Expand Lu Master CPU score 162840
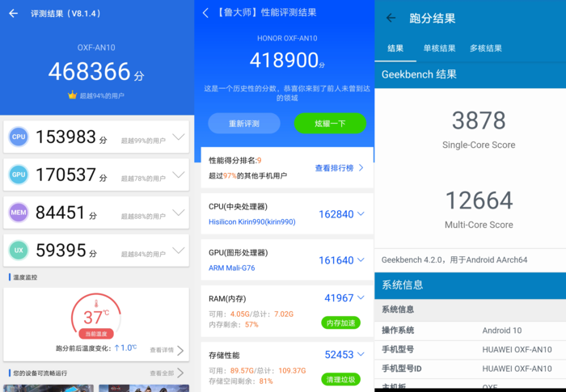 click(361, 213)
